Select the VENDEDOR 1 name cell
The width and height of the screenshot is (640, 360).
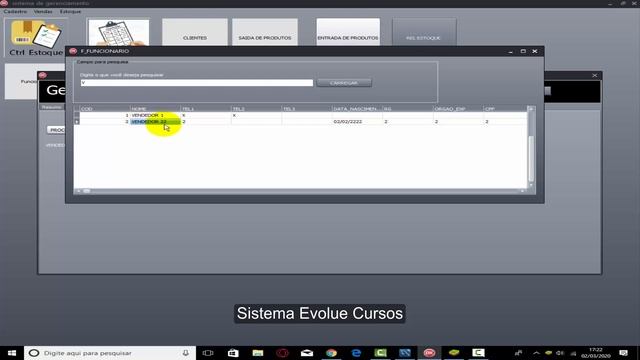(x=155, y=115)
